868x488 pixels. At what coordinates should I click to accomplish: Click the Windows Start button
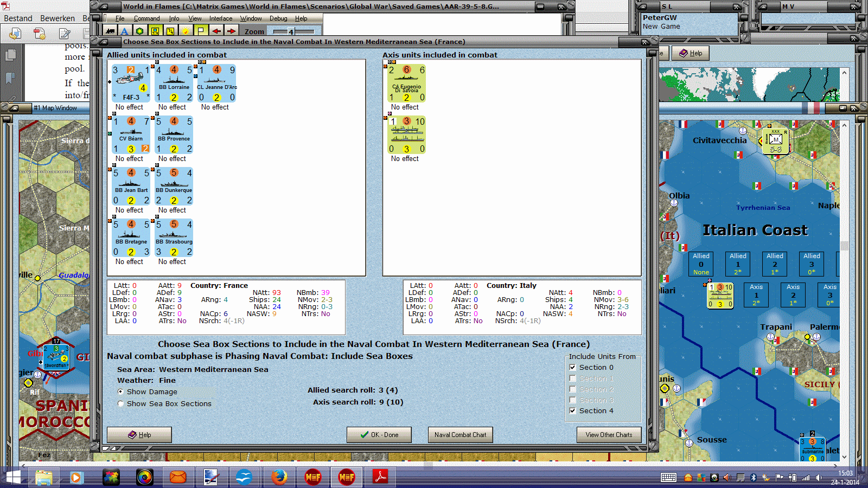click(12, 477)
